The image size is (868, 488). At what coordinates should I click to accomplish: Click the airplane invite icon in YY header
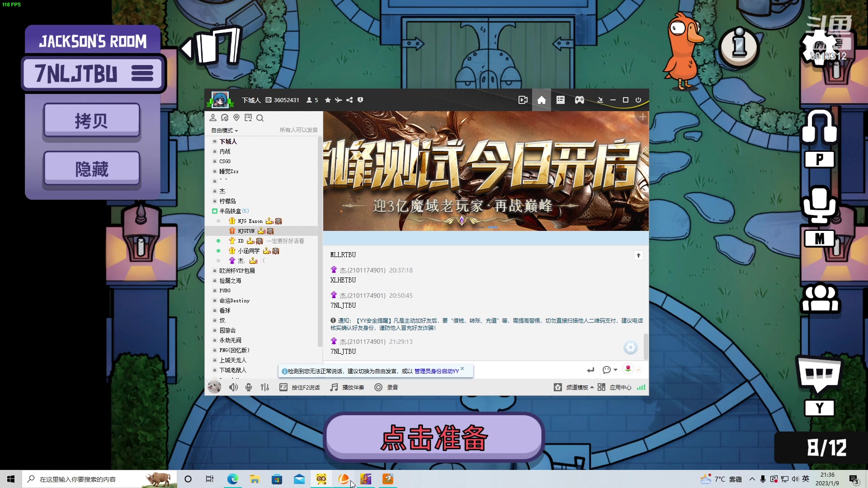tap(339, 100)
